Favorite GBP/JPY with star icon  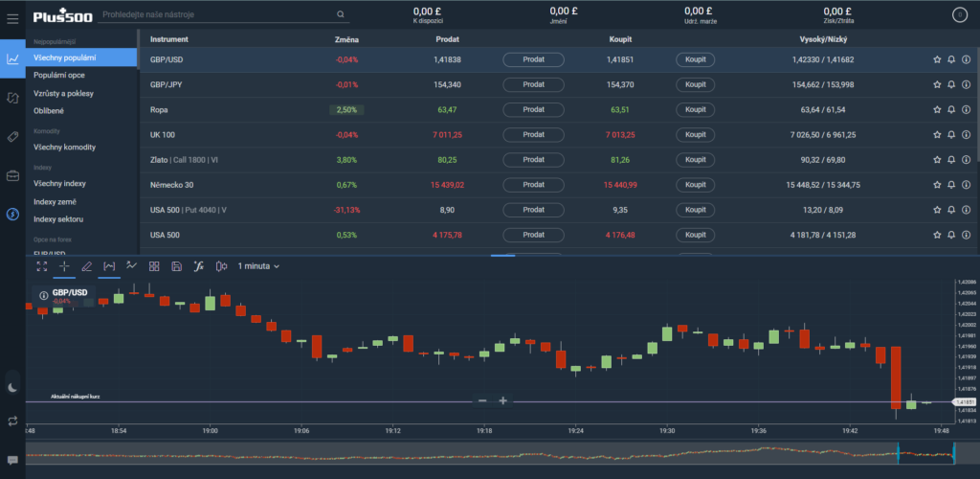tap(937, 84)
